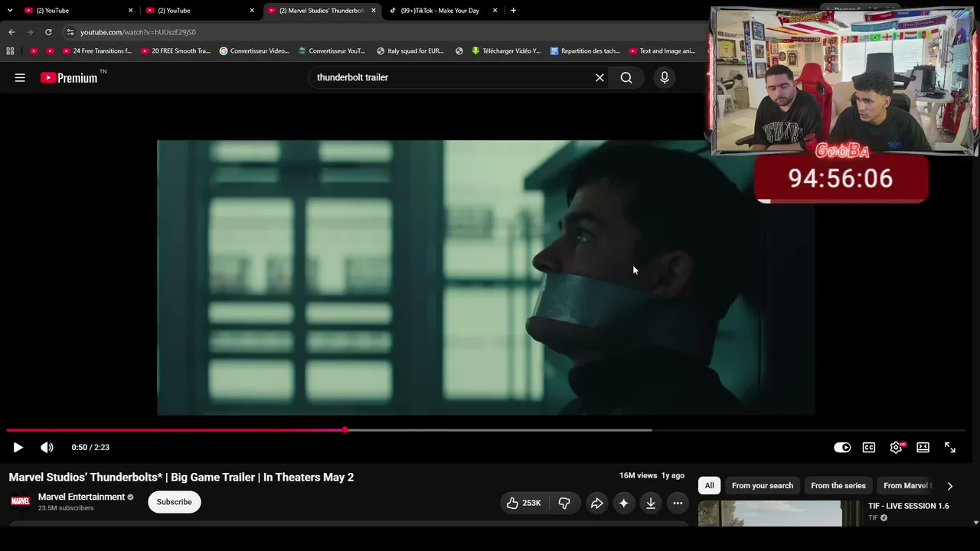Enter full screen mode
The height and width of the screenshot is (551, 980).
(x=950, y=448)
